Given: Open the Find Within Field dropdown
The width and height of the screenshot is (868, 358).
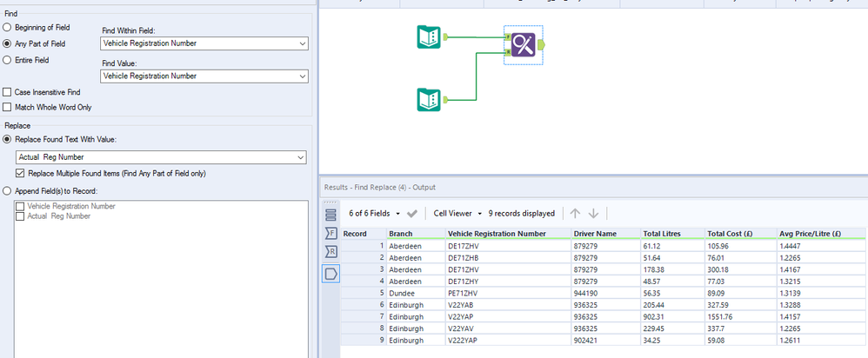Looking at the screenshot, I should pos(204,43).
